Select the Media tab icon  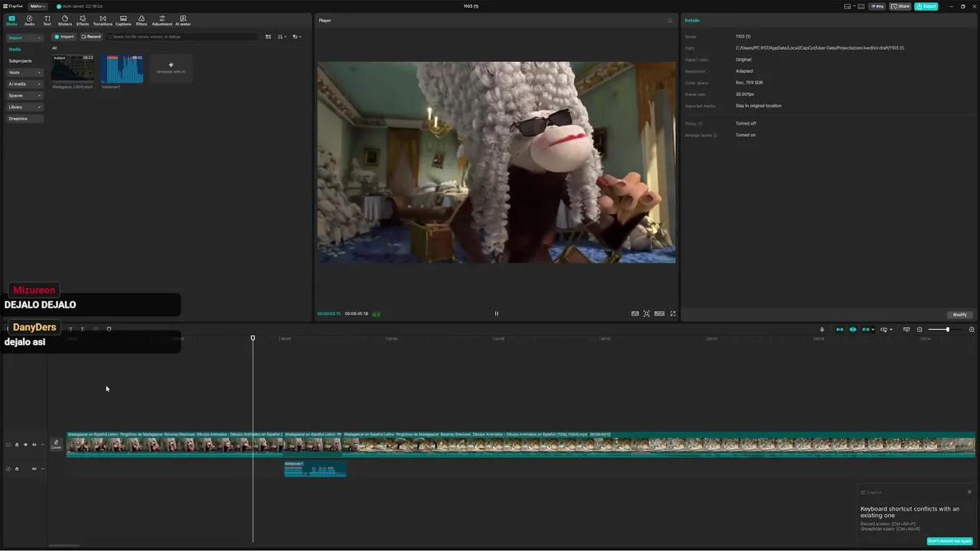[11, 21]
